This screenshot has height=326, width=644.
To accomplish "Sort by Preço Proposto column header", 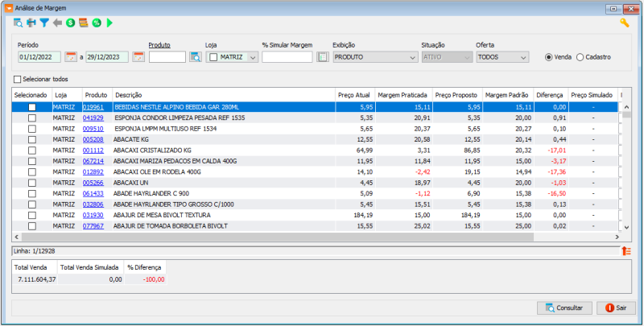I will (457, 95).
